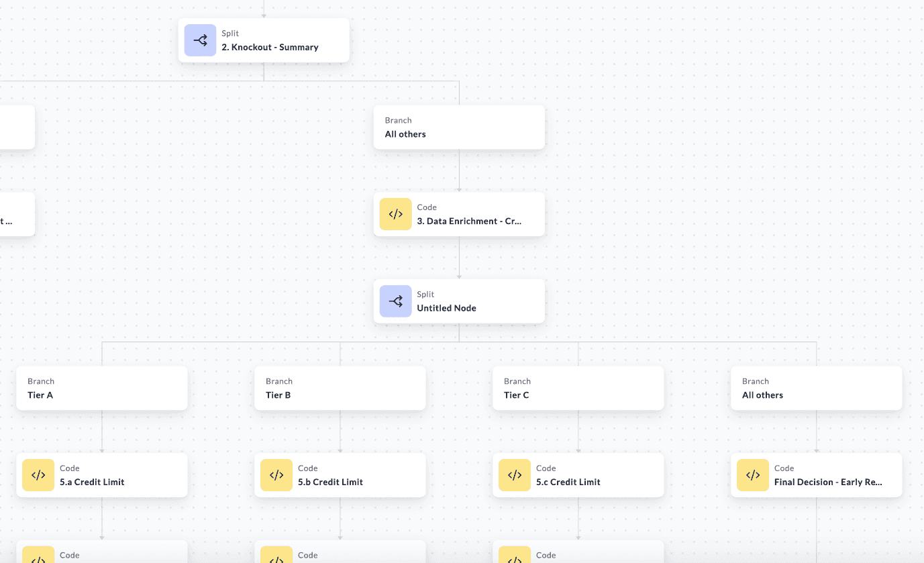Click the Code icon on 5.a Credit Limit

(x=38, y=474)
